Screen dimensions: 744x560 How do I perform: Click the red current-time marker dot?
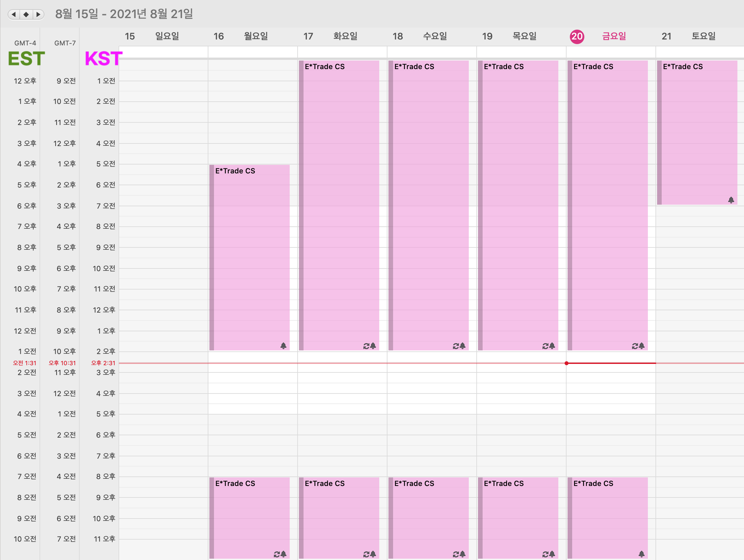point(567,363)
